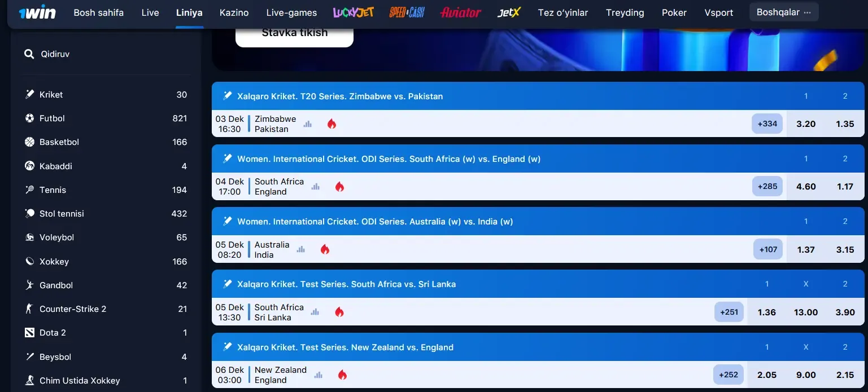Open the Aviator game logo
Viewport: 868px width, 392px height.
tap(460, 12)
